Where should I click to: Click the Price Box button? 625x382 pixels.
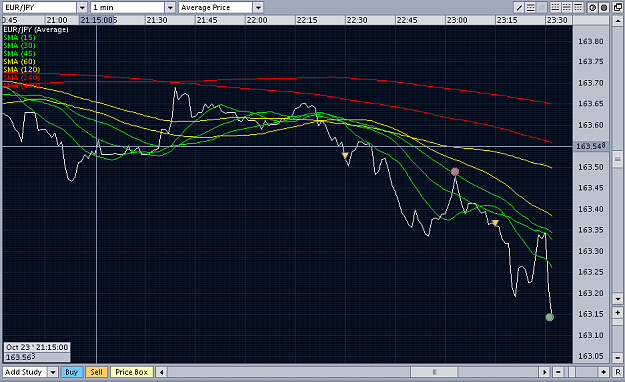(132, 372)
